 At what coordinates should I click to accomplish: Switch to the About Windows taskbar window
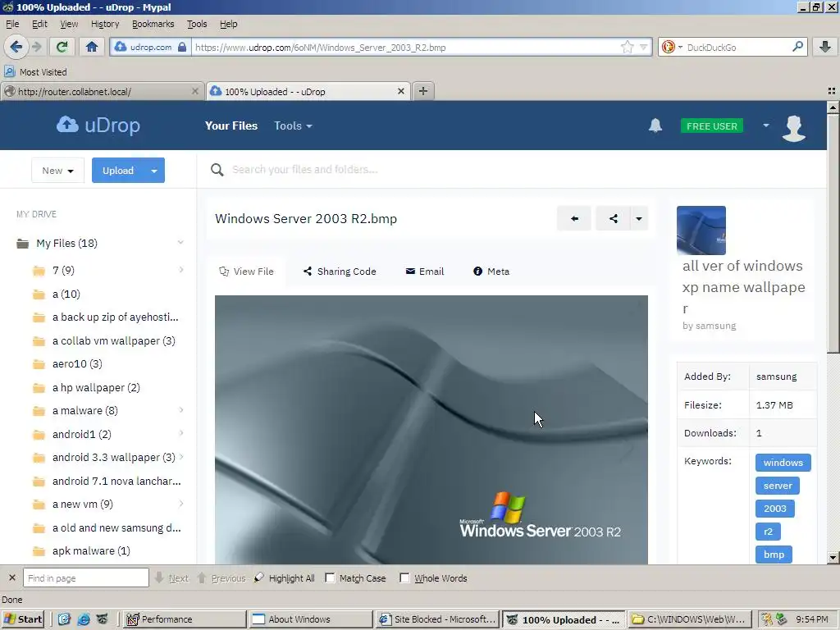[x=311, y=619]
